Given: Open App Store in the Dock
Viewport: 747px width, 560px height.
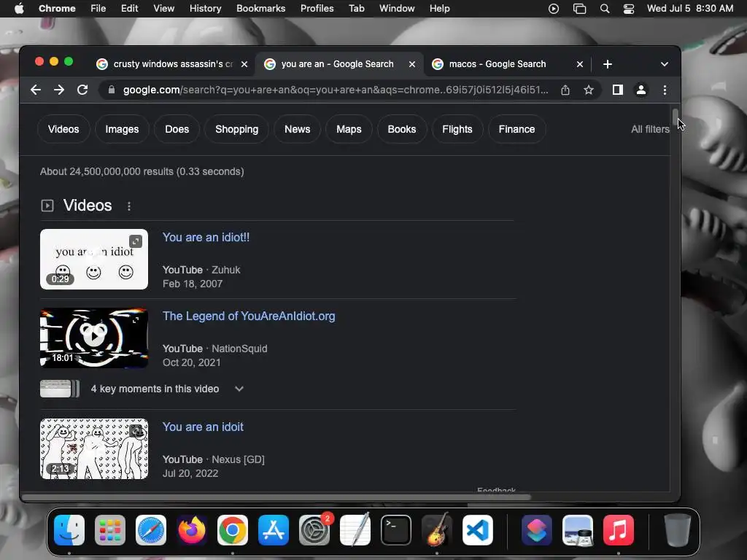Looking at the screenshot, I should point(274,530).
